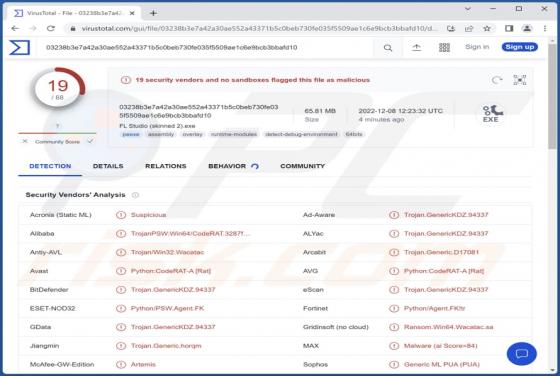This screenshot has width=560, height=376.
Task: Click the Sign up button
Action: coord(520,47)
